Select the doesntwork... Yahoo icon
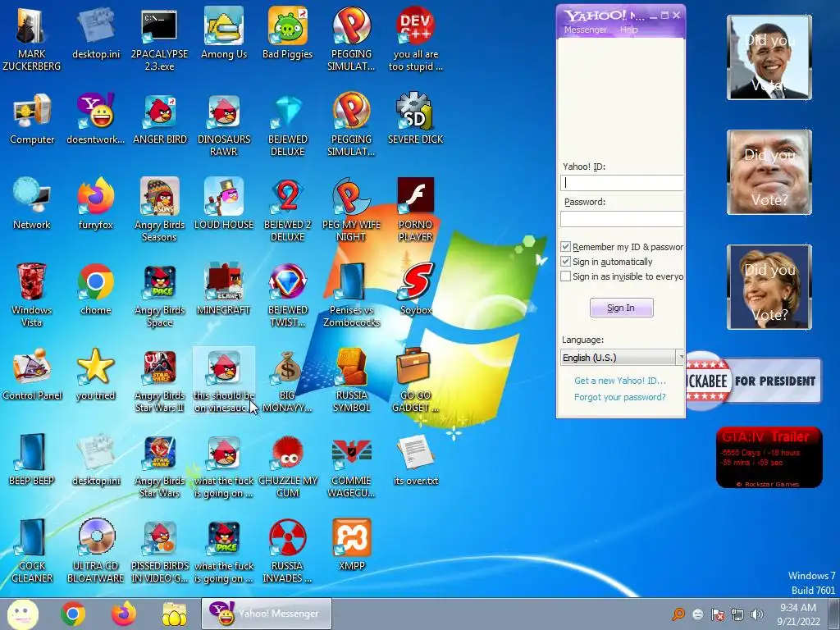 point(96,119)
